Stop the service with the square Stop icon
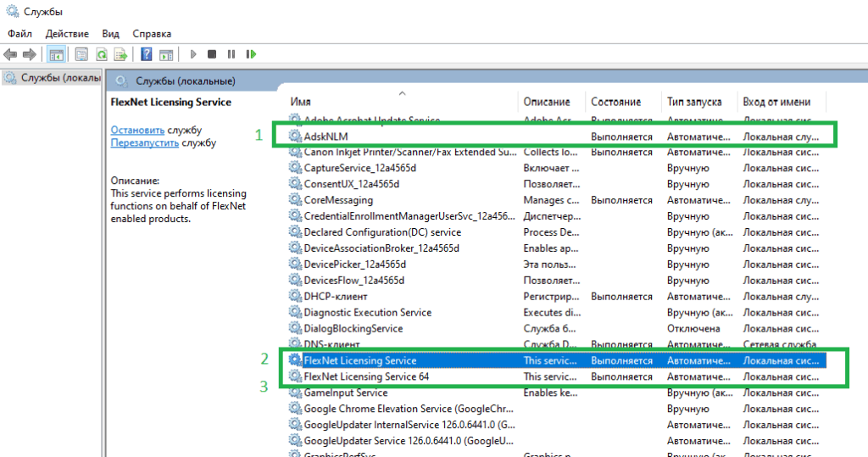 [x=213, y=54]
